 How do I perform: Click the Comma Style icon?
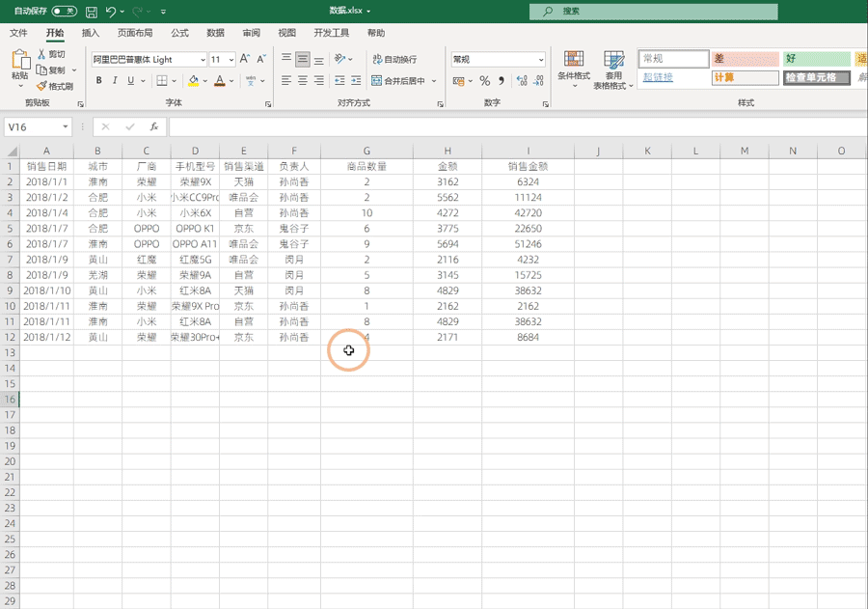pyautogui.click(x=501, y=81)
